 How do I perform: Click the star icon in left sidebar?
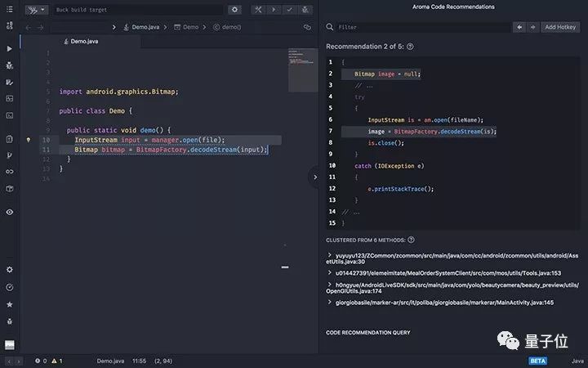click(9, 304)
